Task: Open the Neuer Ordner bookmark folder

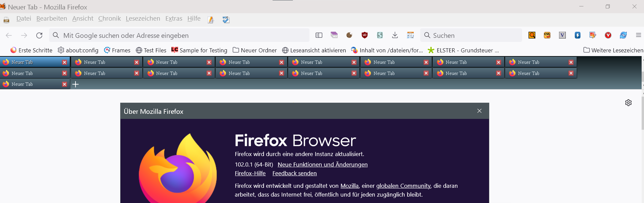Action: point(255,50)
